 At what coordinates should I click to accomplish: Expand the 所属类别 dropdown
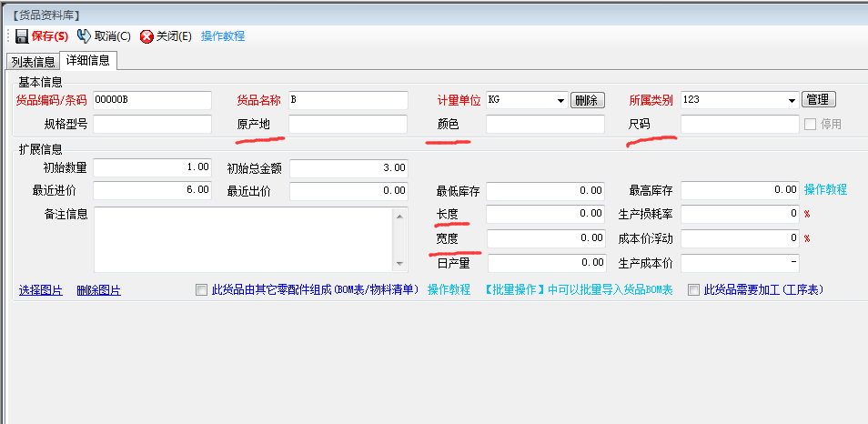coord(792,100)
